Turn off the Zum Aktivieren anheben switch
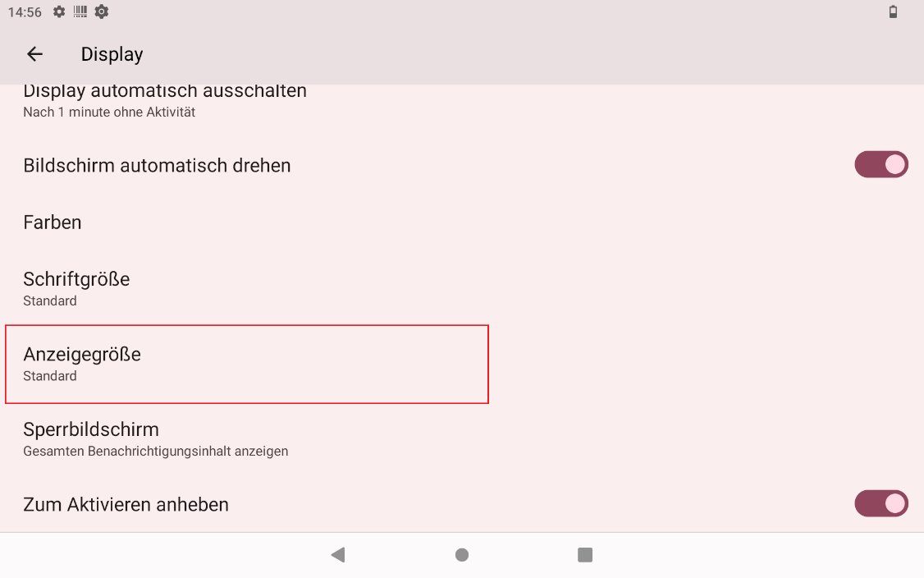The image size is (924, 578). click(881, 503)
